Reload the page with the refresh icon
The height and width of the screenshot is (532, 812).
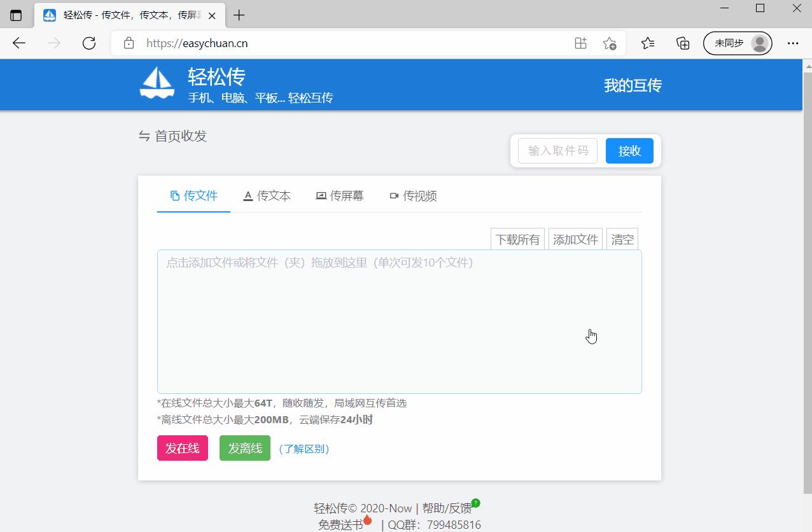tap(89, 43)
